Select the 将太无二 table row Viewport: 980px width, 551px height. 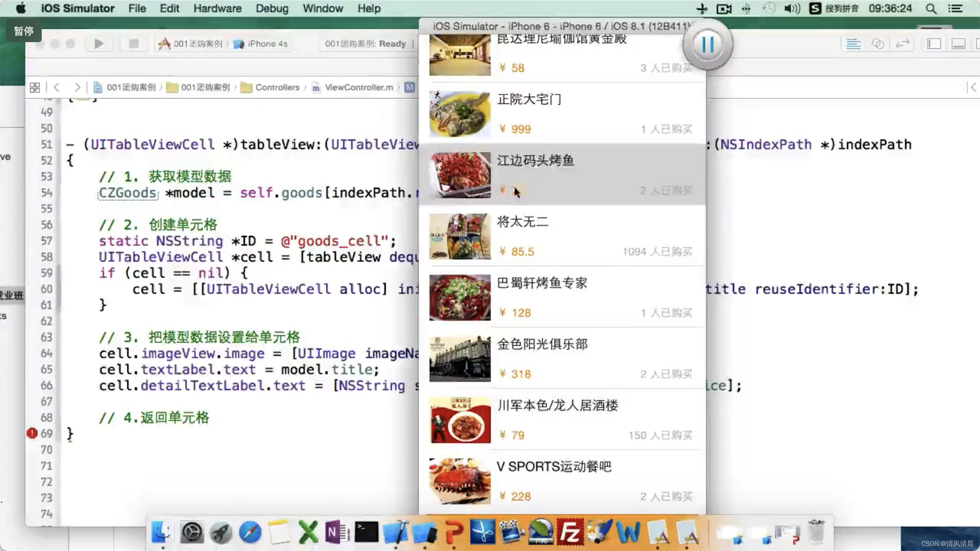click(x=562, y=236)
